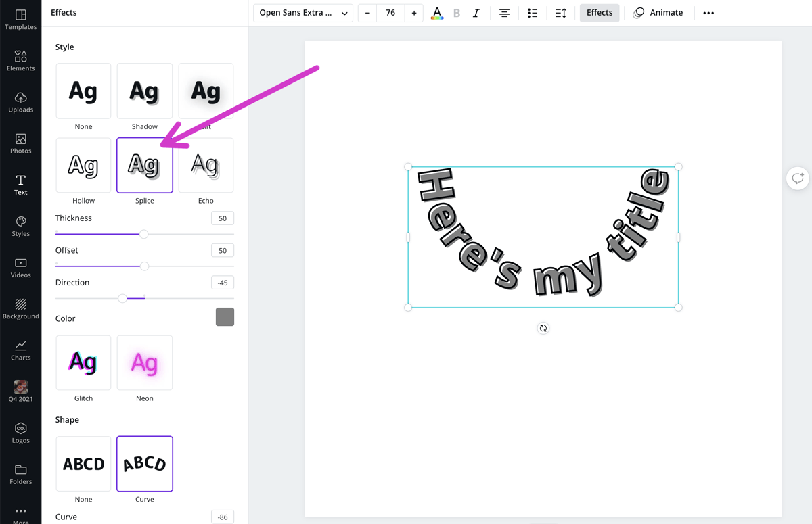This screenshot has width=812, height=524.
Task: Show more sidebar options
Action: point(20,515)
